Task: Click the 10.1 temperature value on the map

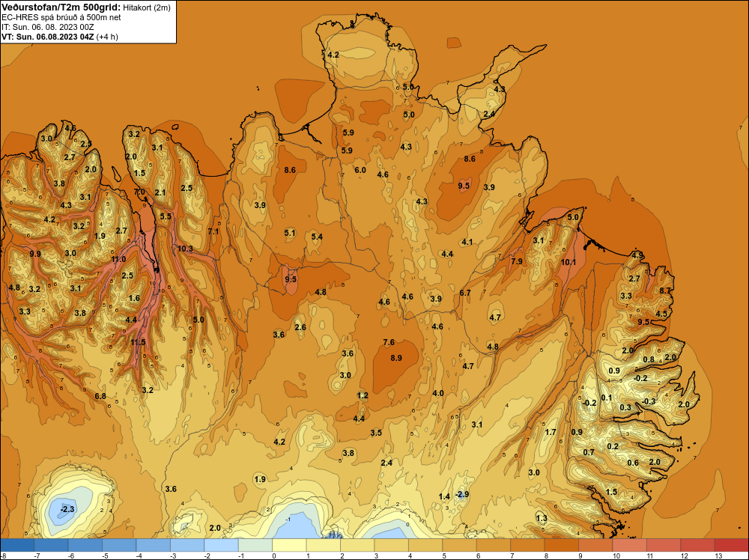Action: pos(568,262)
